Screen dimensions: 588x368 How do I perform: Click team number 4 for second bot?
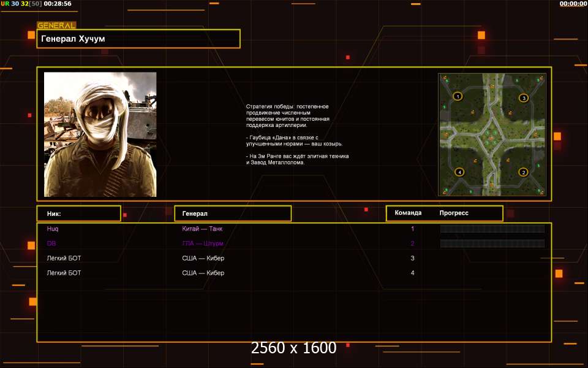412,273
